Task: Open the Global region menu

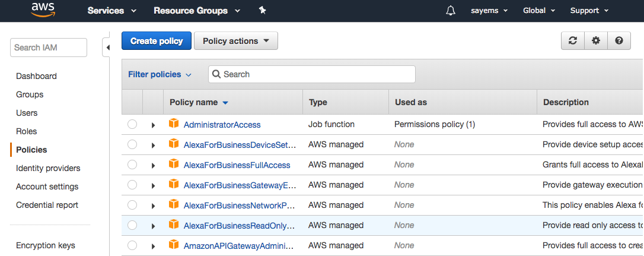Action: click(x=538, y=11)
